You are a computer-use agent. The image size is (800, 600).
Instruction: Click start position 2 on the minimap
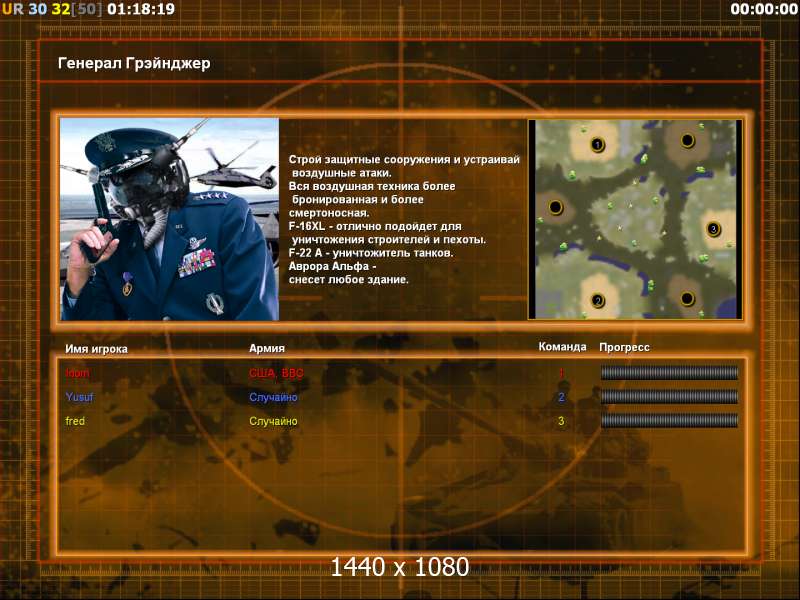597,301
